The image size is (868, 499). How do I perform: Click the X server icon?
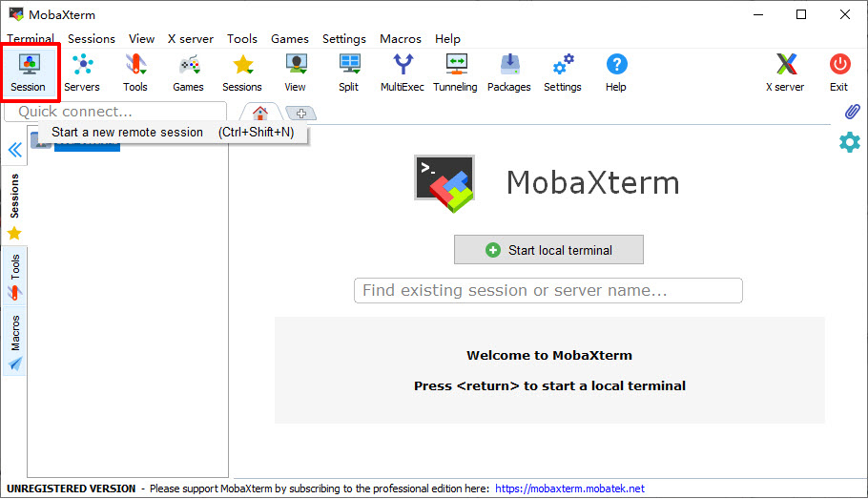click(785, 72)
